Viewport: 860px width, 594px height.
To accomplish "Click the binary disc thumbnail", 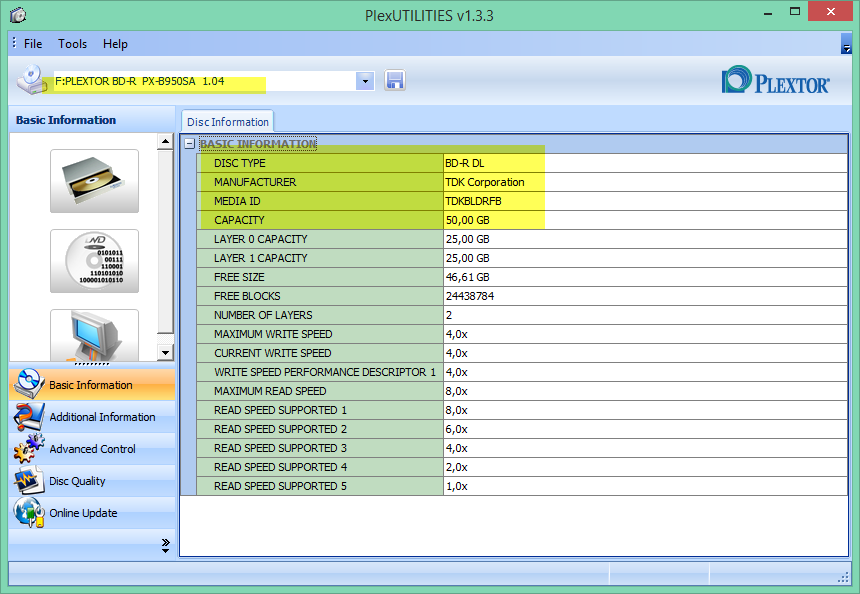I will point(94,261).
